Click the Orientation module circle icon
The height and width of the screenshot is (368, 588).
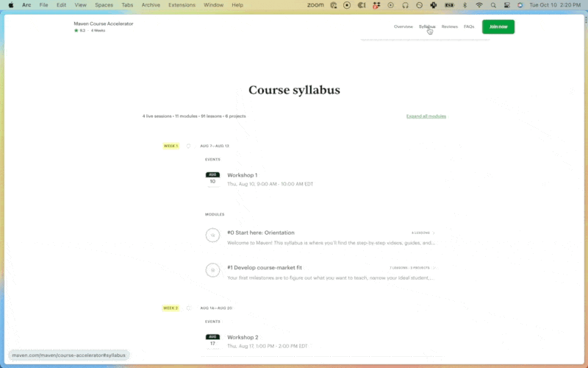click(212, 236)
